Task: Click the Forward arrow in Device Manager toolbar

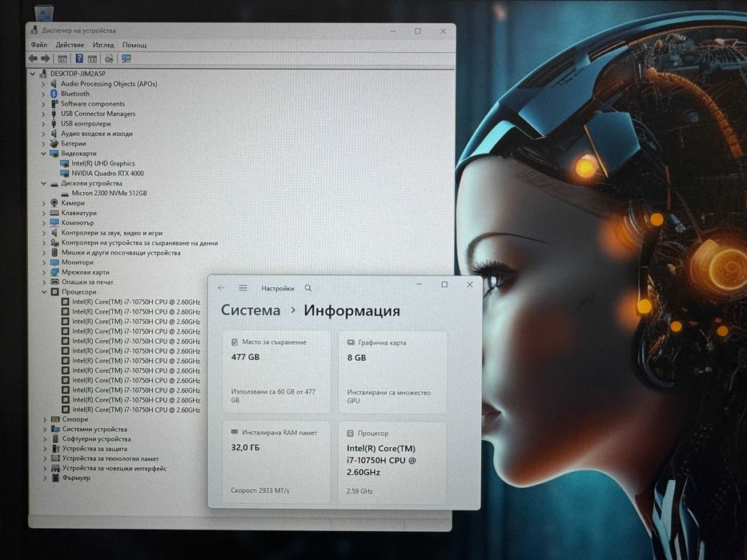Action: (x=46, y=58)
